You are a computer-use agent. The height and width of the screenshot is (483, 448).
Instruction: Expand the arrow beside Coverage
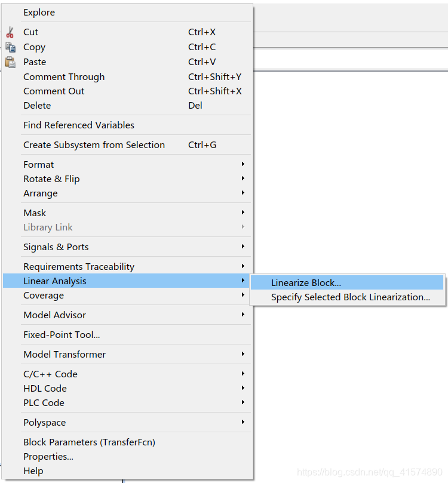pos(243,295)
